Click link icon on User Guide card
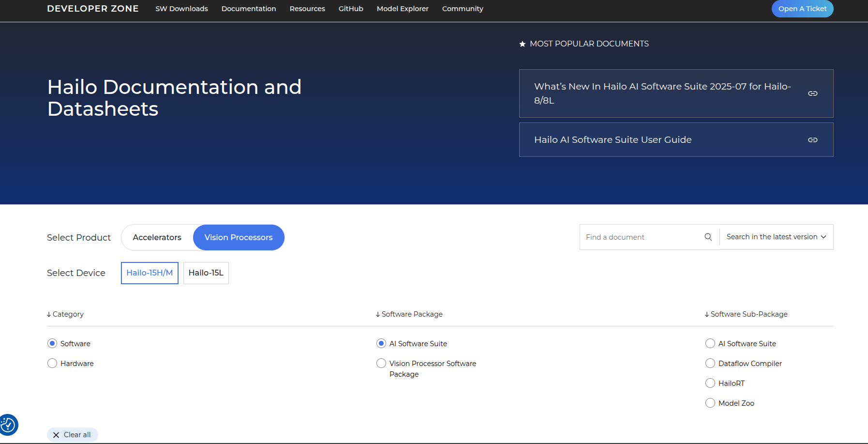 (x=813, y=140)
